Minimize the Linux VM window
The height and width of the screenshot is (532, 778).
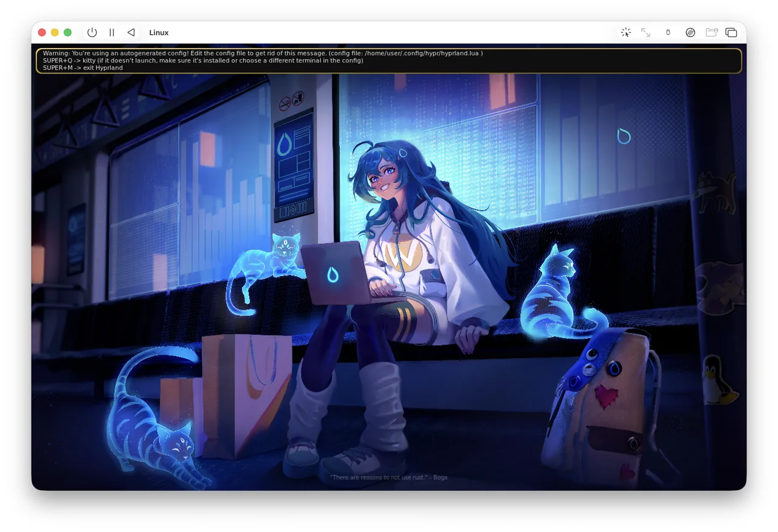pyautogui.click(x=55, y=32)
